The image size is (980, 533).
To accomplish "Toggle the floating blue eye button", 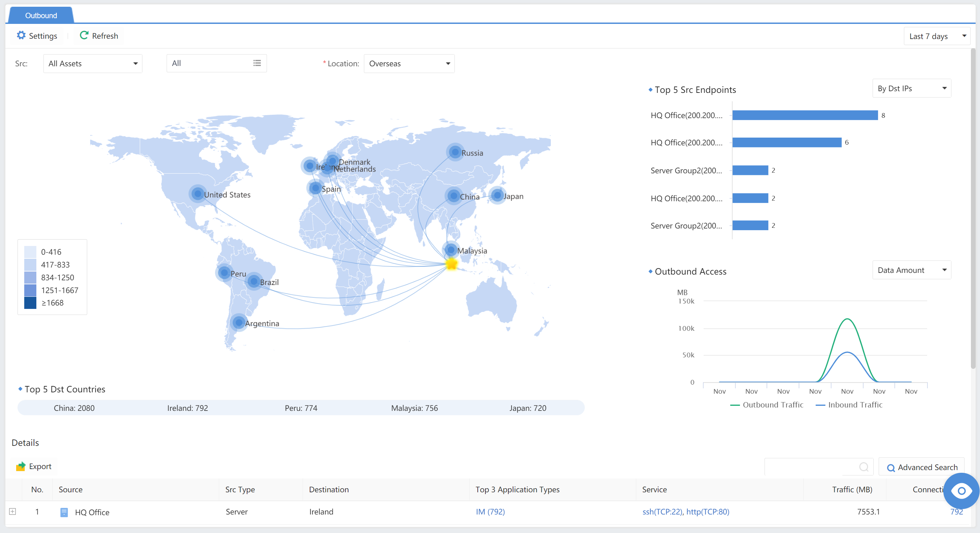I will (961, 491).
